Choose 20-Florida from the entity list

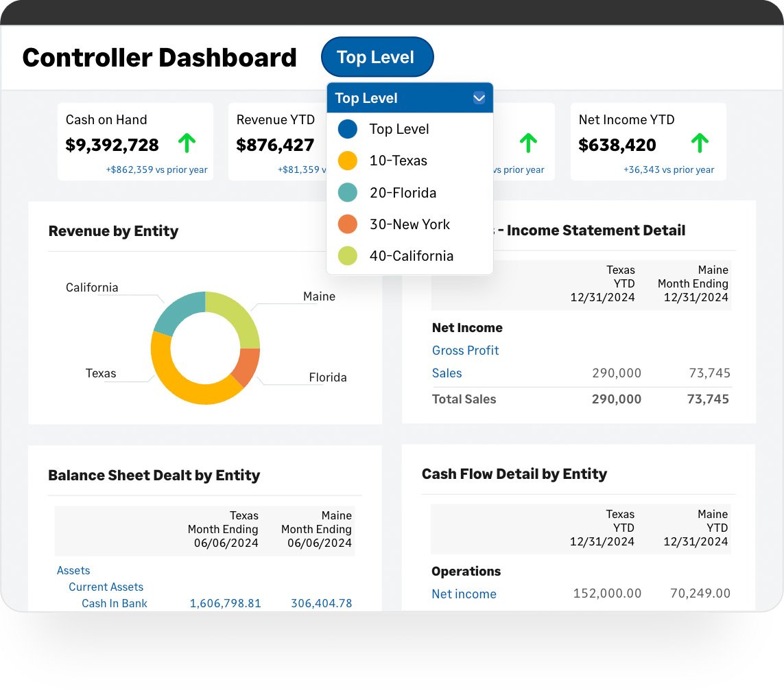tap(403, 193)
